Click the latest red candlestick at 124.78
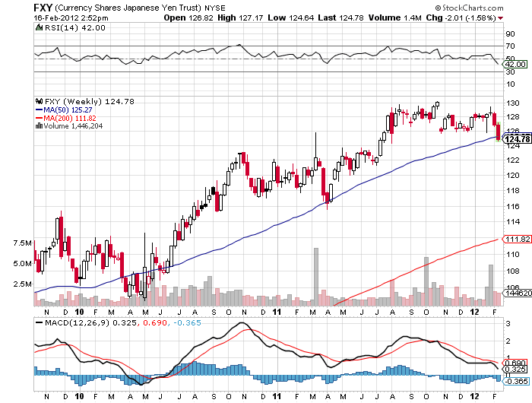Viewport: 532px width, 403px height. 498,132
